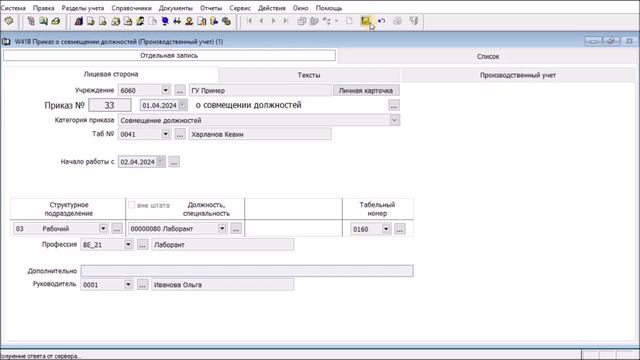Viewport: 640px width, 360px height.
Task: Click ellipsis button beside Табельный номер 0160
Action: 400,229
